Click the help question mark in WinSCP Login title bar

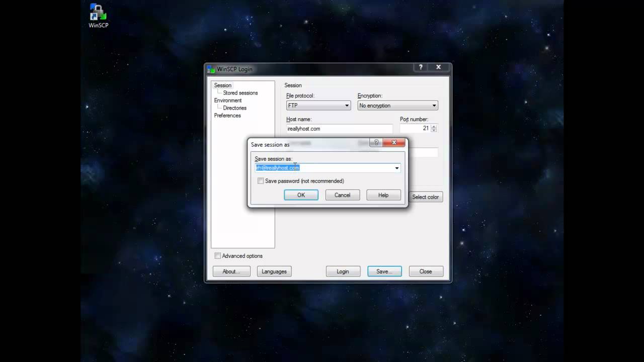[x=421, y=67]
